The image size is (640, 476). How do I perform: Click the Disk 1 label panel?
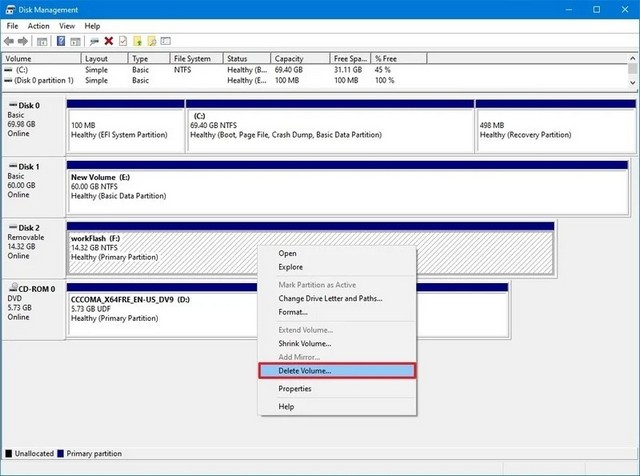(x=33, y=186)
